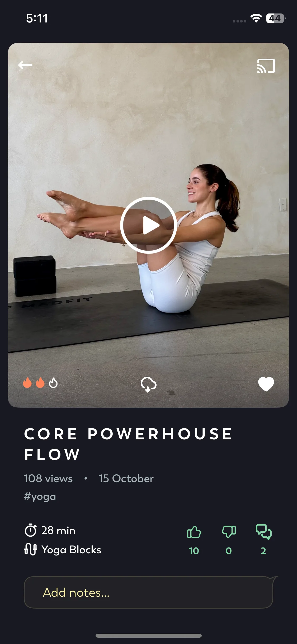The width and height of the screenshot is (297, 644).
Task: Tap the Yoga Blocks label
Action: [71, 550]
